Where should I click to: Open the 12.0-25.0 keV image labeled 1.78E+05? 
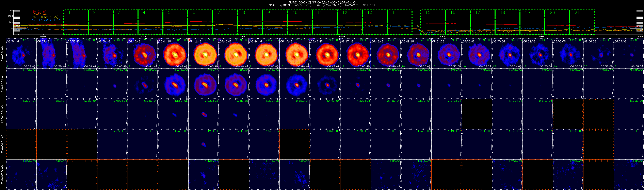[x=234, y=114]
